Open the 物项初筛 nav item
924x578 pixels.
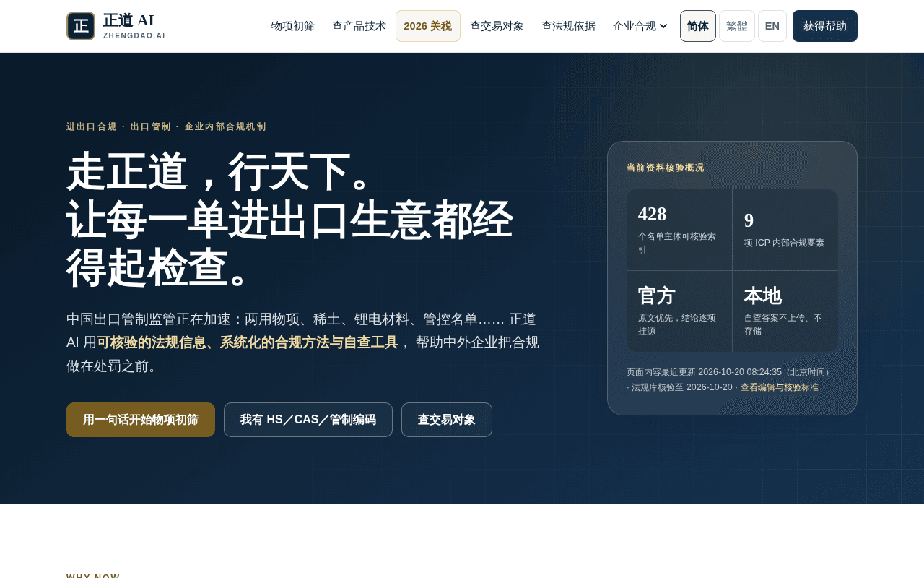tap(293, 26)
